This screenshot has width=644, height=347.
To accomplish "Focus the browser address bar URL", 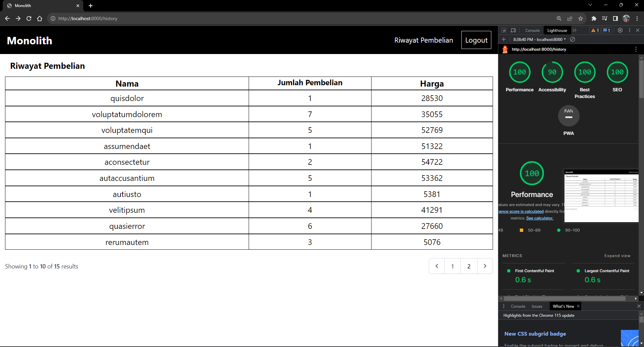I will click(x=88, y=18).
